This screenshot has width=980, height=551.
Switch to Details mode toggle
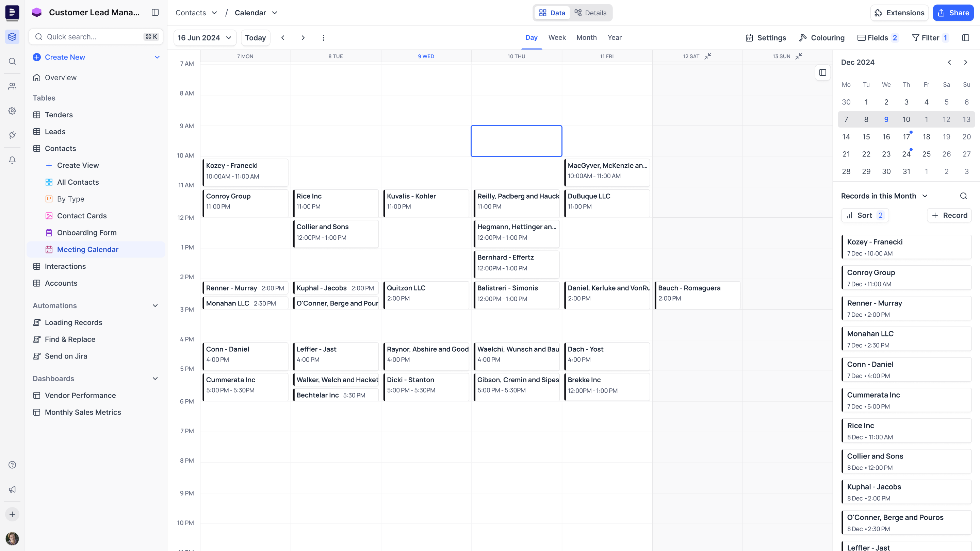point(590,13)
